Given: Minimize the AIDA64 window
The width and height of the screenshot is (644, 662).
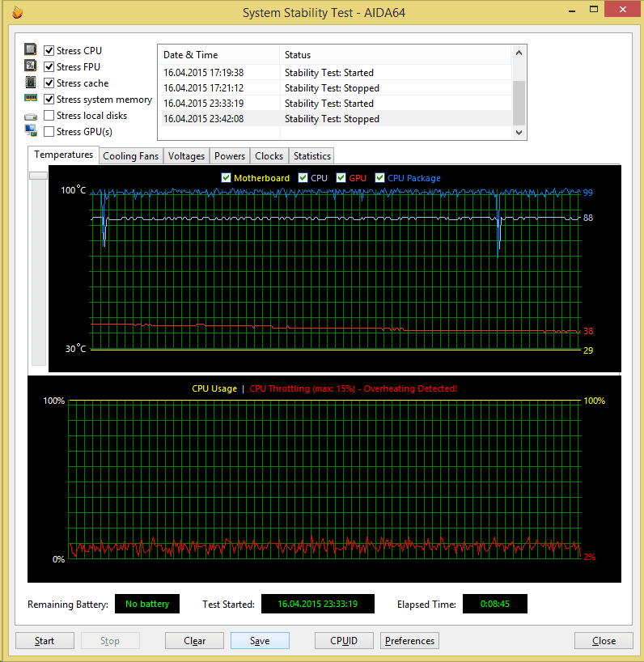Looking at the screenshot, I should click(x=572, y=10).
